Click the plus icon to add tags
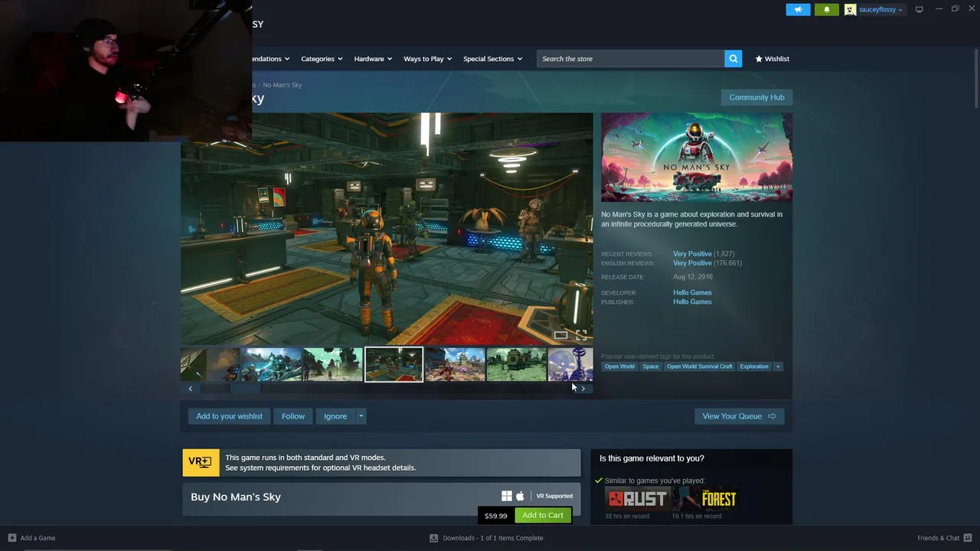The height and width of the screenshot is (551, 980). pos(778,367)
